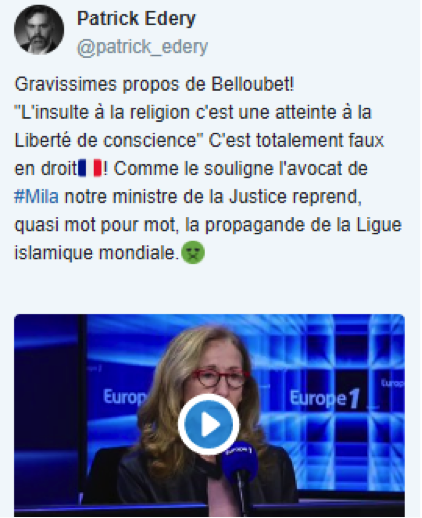
Task: Click the partial Europe logo left of speaker
Action: pyautogui.click(x=125, y=397)
